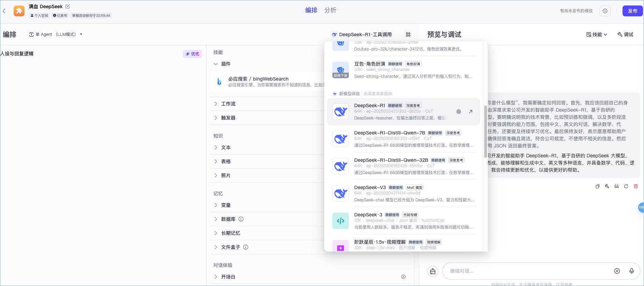The width and height of the screenshot is (644, 286).
Task: Click the 人设与回复逻辑 prompt heading
Action: 17,54
